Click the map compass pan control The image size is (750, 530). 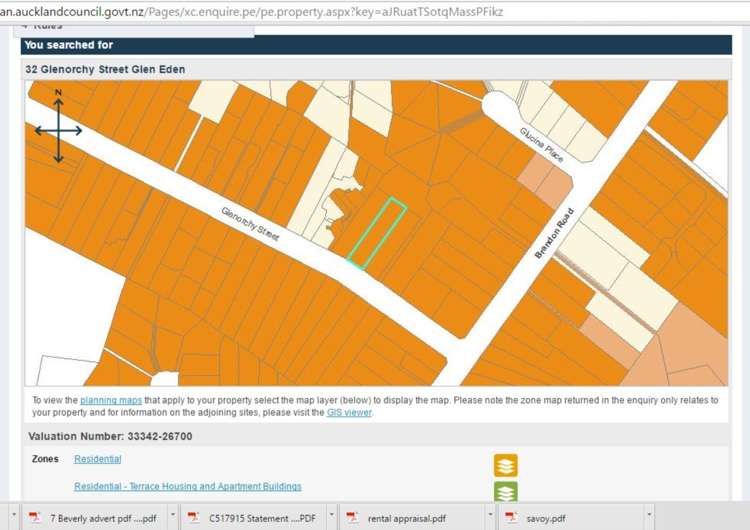(x=58, y=130)
